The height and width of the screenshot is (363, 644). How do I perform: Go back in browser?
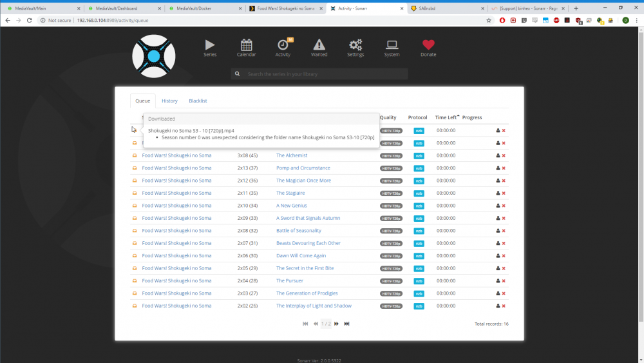pos(7,20)
